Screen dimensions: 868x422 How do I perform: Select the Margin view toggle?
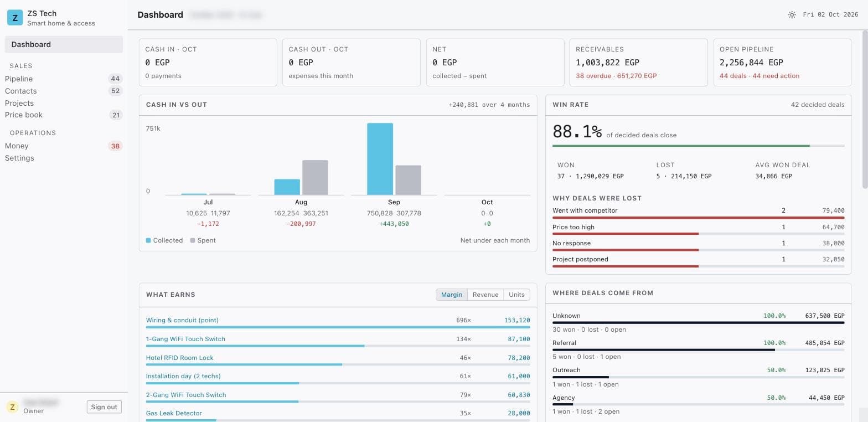point(452,295)
